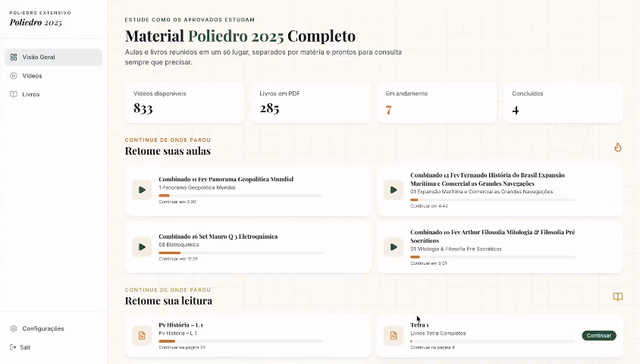This screenshot has width=640, height=364.
Task: Play the Mauro Q3 Eletroquímica lesson
Action: tap(142, 247)
